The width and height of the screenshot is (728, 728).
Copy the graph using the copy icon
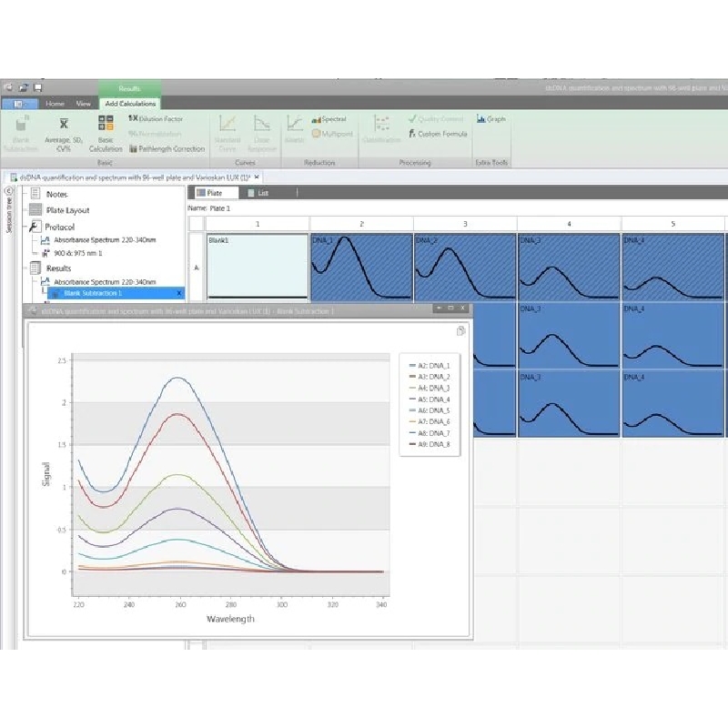tap(461, 331)
